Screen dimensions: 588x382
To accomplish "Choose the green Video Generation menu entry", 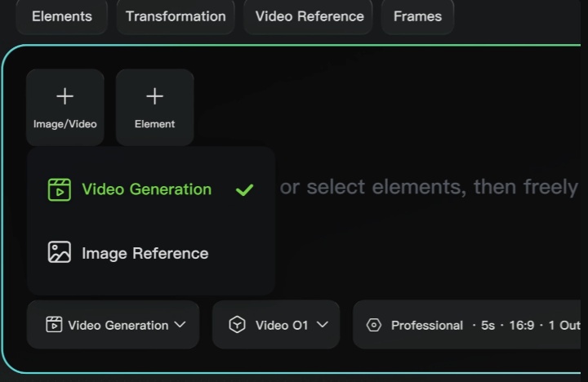I will pyautogui.click(x=146, y=189).
